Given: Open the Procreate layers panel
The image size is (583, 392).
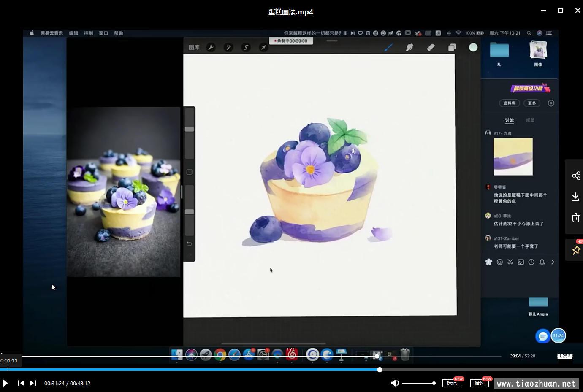Looking at the screenshot, I should pyautogui.click(x=452, y=47).
